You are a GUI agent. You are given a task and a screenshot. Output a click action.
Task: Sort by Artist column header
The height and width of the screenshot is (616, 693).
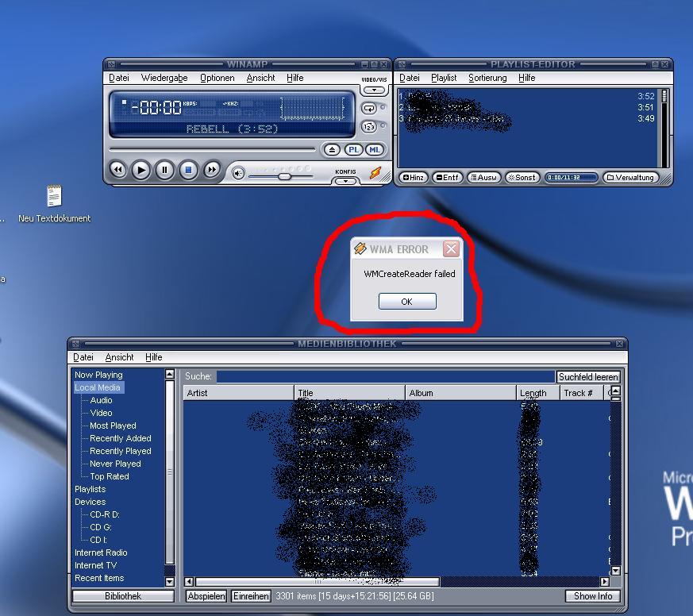tap(239, 393)
